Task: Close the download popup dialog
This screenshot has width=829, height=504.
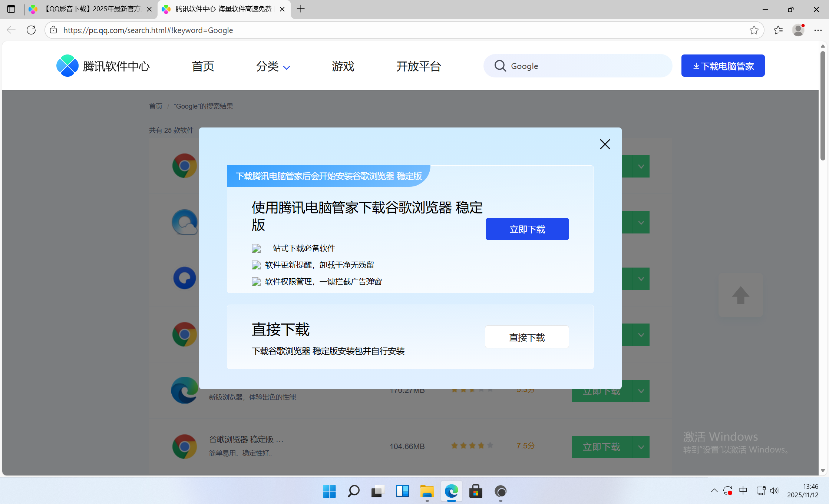Action: [605, 144]
